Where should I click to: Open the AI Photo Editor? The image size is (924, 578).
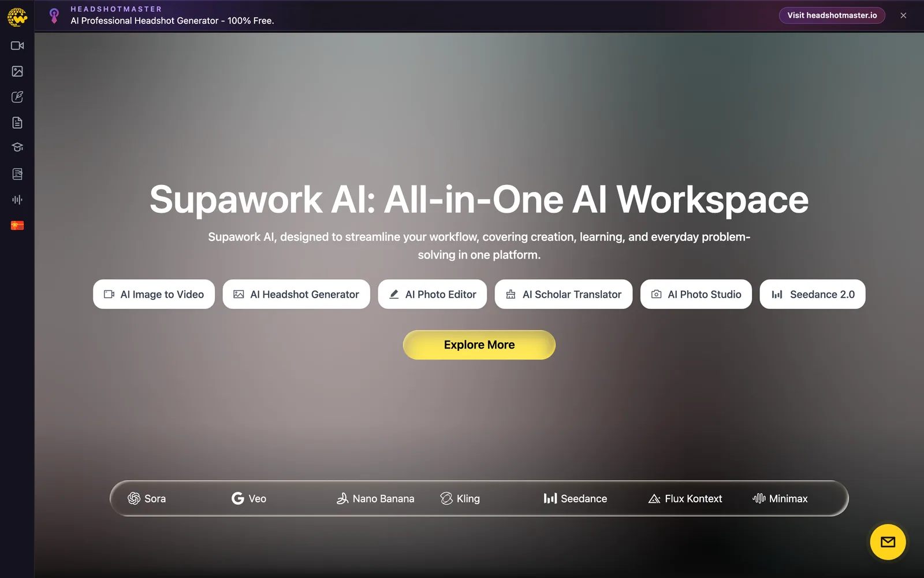point(433,294)
